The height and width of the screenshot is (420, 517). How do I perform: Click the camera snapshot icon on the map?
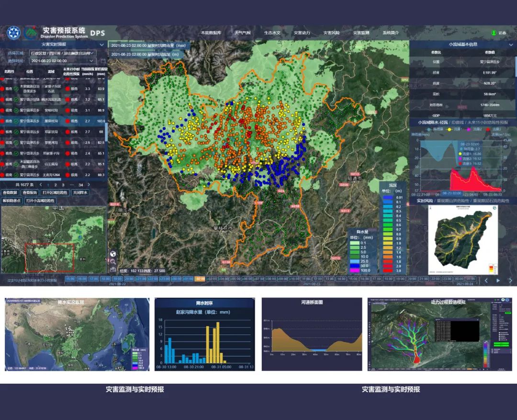113,269
